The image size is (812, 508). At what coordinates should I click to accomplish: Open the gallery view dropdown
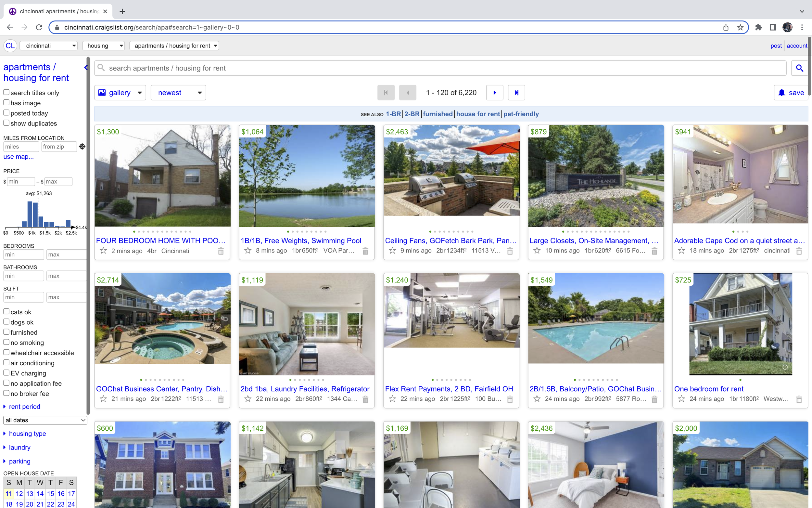tap(120, 93)
